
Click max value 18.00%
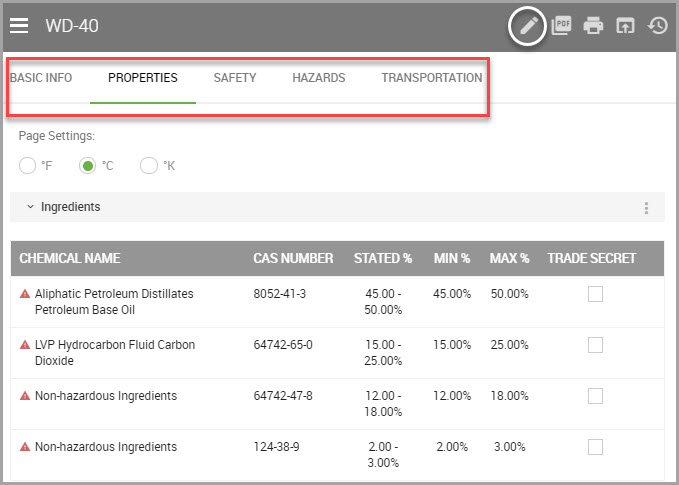510,396
